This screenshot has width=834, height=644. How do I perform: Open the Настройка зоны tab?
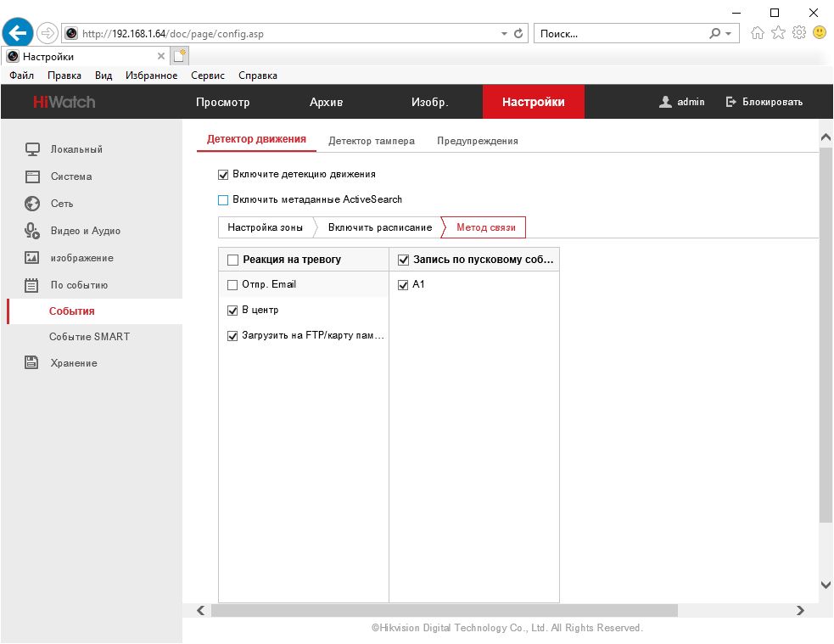pyautogui.click(x=265, y=227)
